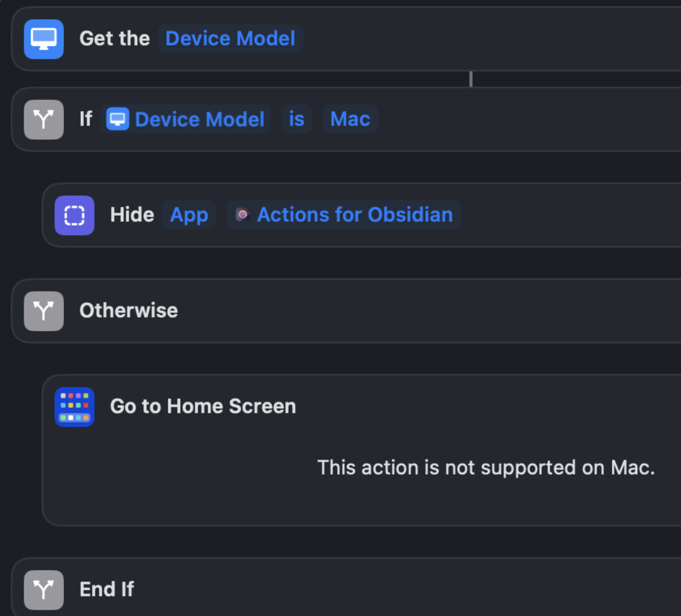
Task: Click the colorful Go to Home Screen icon
Action: coord(75,407)
